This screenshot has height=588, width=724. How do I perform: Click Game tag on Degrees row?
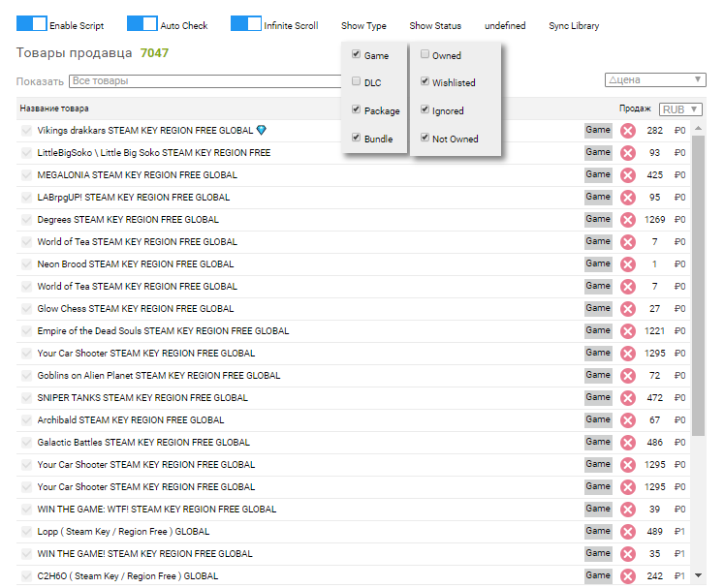pos(598,219)
